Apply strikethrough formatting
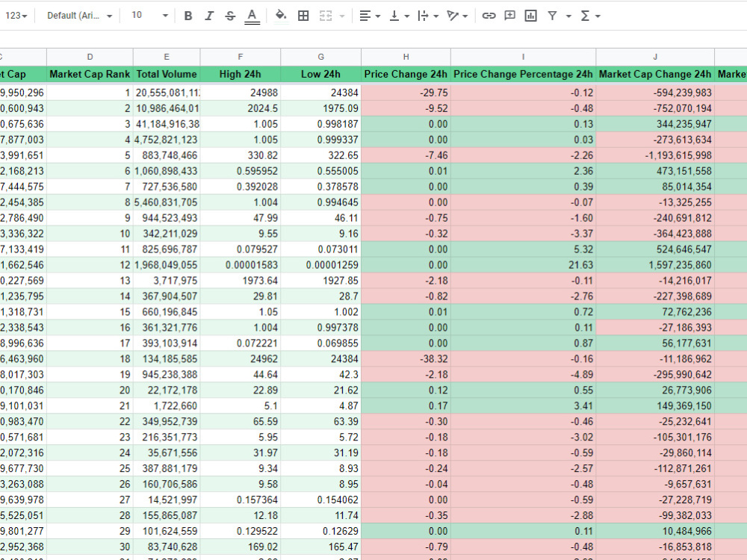Screen dimensions: 747x560 230,15
